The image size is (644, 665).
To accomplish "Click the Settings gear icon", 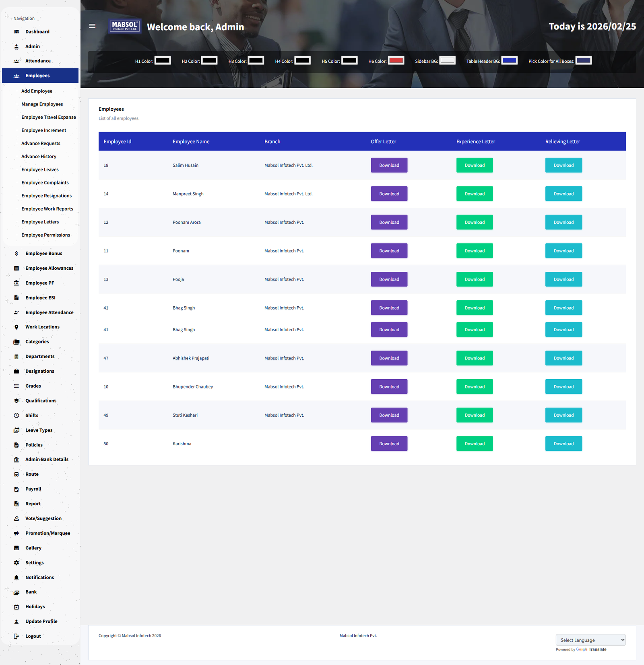I will click(17, 563).
